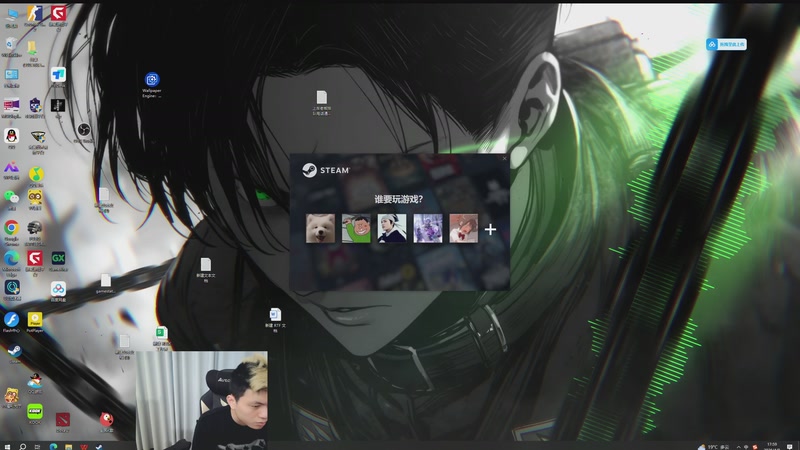
Task: Launch the Dota 2 desktop shortcut
Action: coord(62,422)
